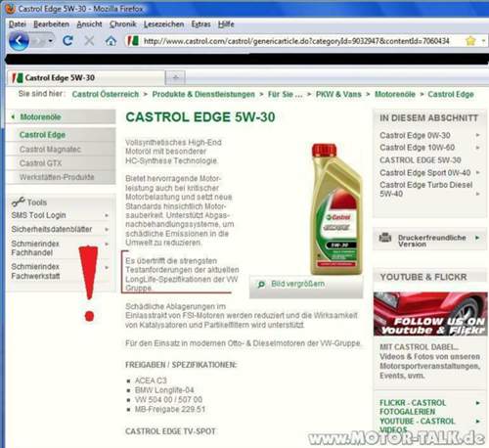Click arrow beside Sicherheitsdatenblätter
This screenshot has height=448, width=489.
[x=107, y=230]
